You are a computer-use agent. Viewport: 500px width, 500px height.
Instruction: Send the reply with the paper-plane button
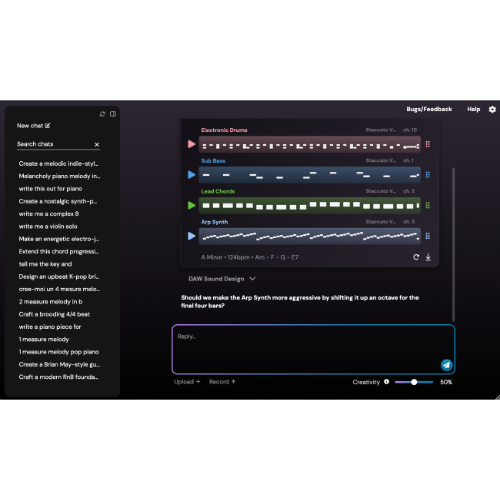point(446,365)
